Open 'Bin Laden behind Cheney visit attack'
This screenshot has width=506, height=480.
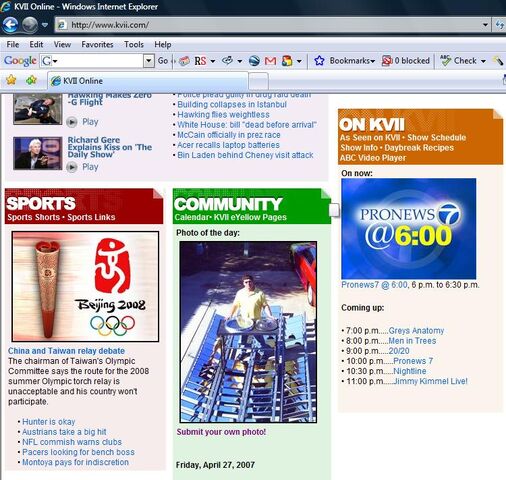[245, 155]
